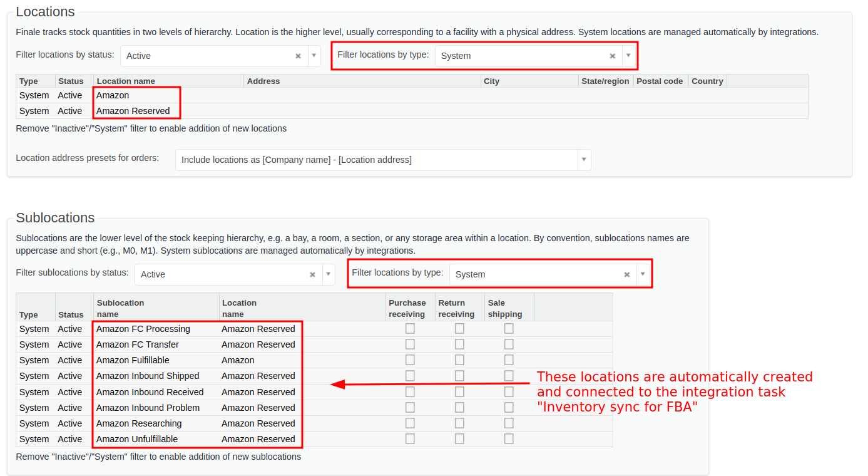Open the sublocation type filter dropdown arrow
Viewport: 868px width, 476px height.
643,274
